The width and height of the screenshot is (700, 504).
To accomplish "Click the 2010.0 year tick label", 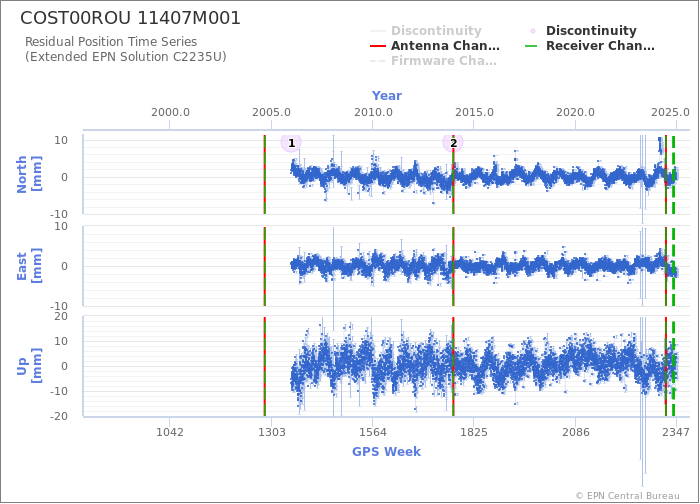I will [373, 112].
